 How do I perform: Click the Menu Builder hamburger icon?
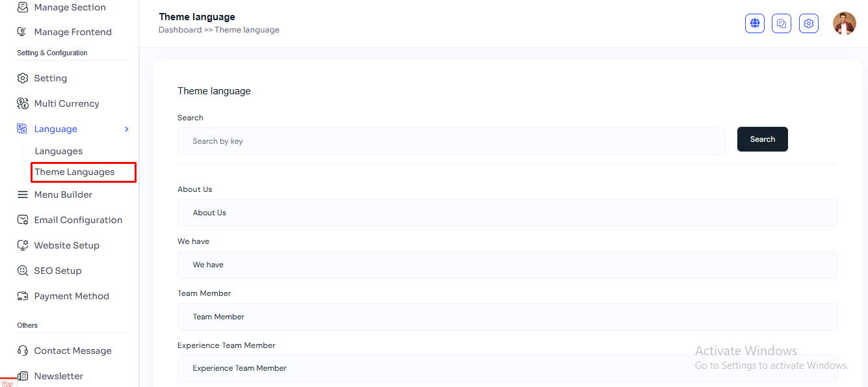point(23,194)
